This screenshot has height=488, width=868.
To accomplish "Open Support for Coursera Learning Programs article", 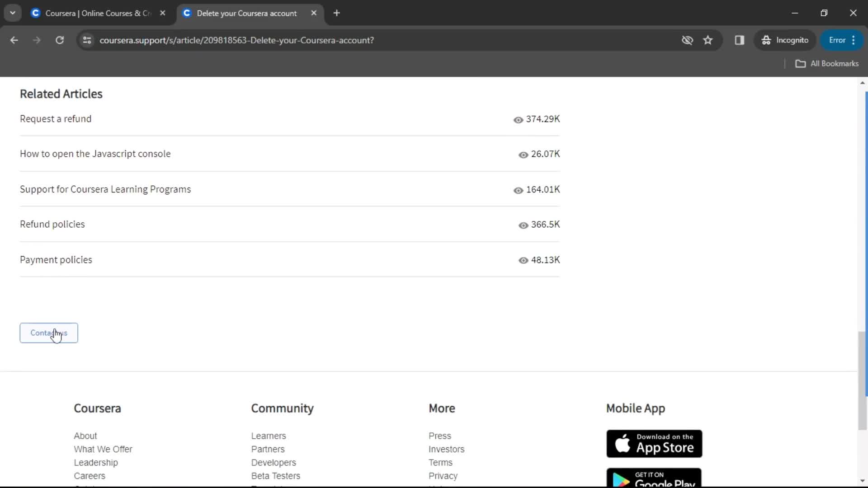I will pyautogui.click(x=105, y=189).
